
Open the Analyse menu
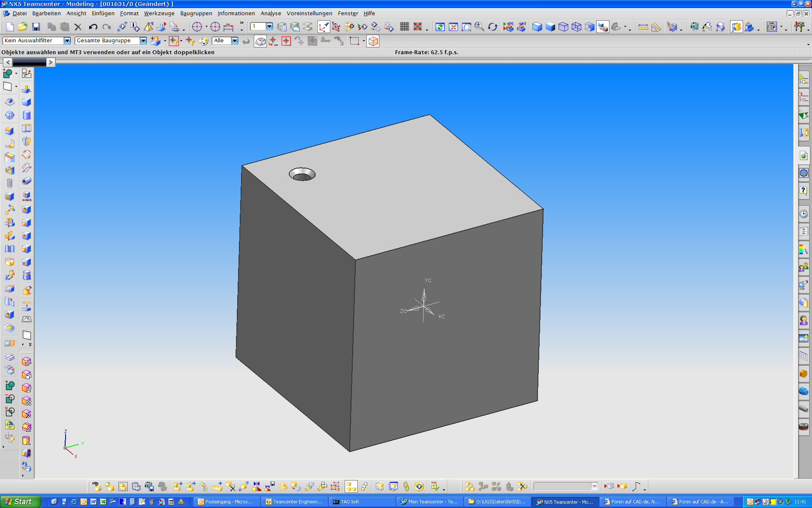(270, 14)
